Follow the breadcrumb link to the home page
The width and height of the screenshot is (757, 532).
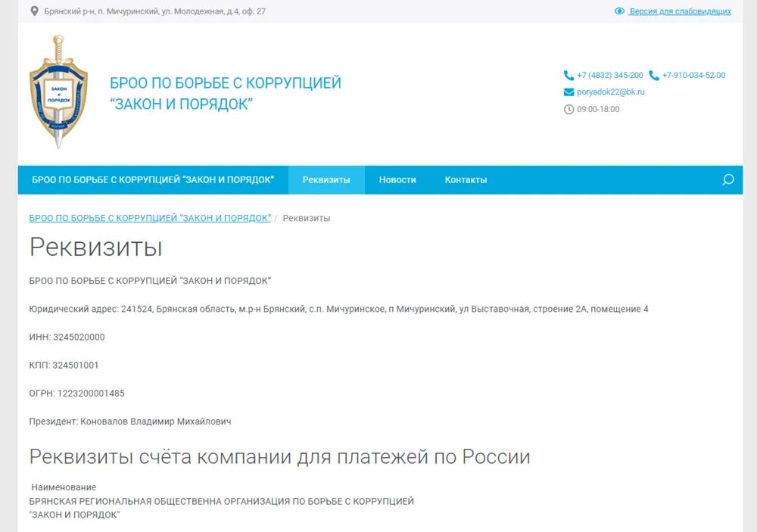click(150, 218)
